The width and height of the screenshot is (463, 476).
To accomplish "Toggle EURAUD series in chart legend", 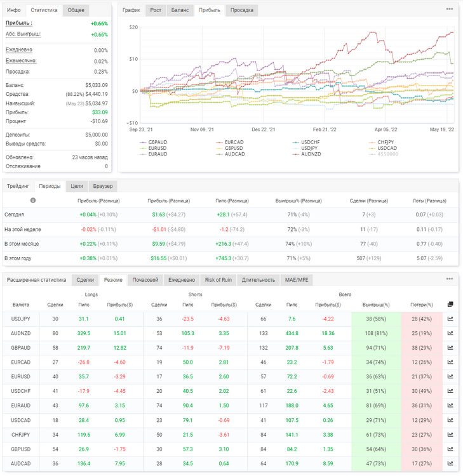I will [154, 154].
